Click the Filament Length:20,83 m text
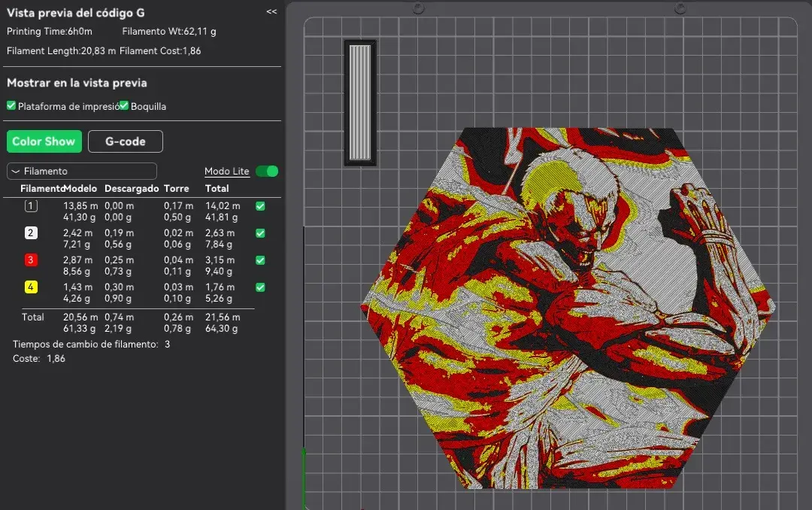Image resolution: width=812 pixels, height=510 pixels. (61, 51)
